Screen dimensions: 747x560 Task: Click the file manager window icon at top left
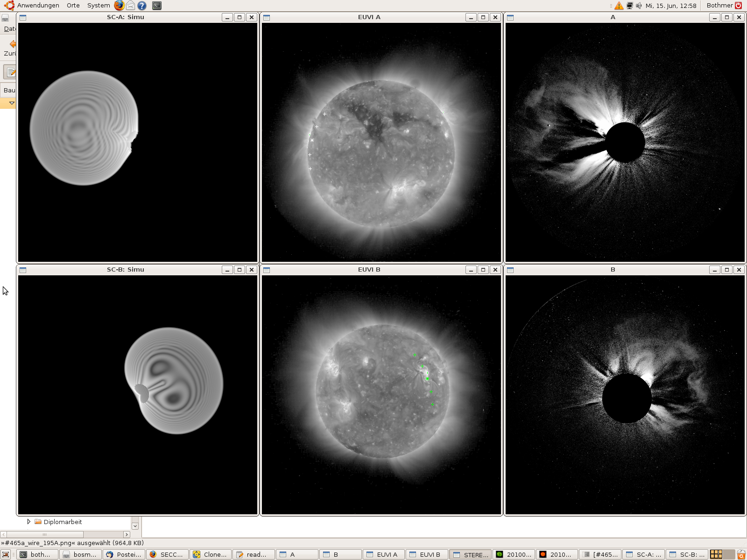click(5, 19)
